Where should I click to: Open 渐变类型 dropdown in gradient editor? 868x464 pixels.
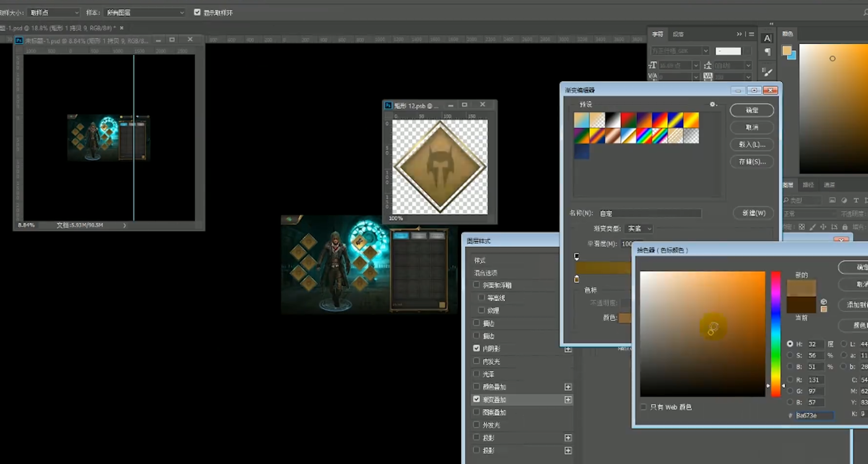click(639, 229)
